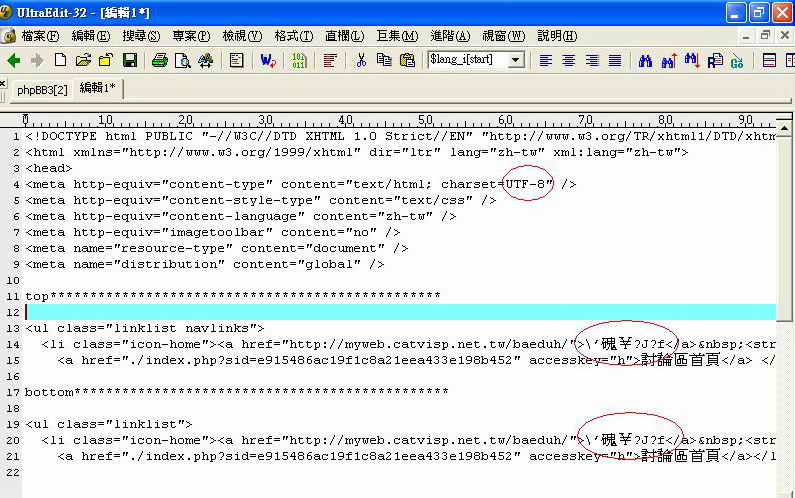Open Find with the binoculars icon

[x=645, y=61]
